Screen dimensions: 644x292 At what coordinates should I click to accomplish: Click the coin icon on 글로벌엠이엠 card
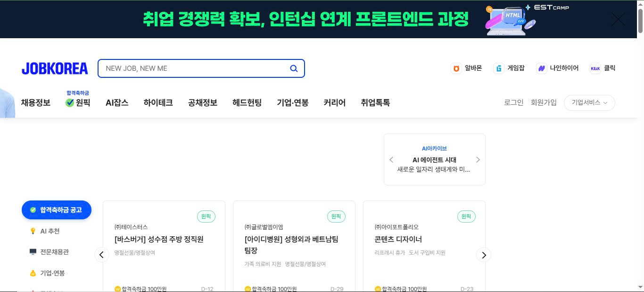pos(248,289)
